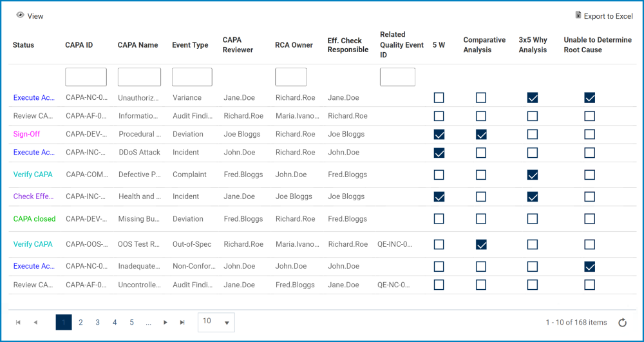Go to the previous page arrow

point(35,323)
